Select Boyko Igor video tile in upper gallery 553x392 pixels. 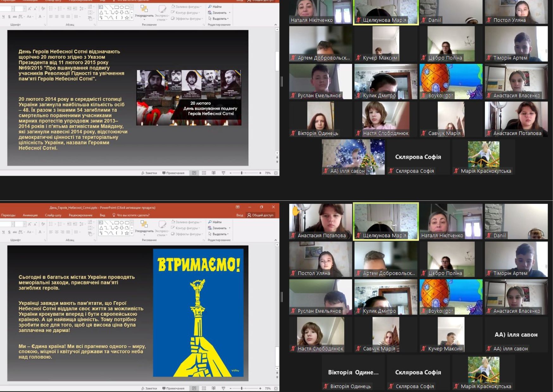point(451,82)
